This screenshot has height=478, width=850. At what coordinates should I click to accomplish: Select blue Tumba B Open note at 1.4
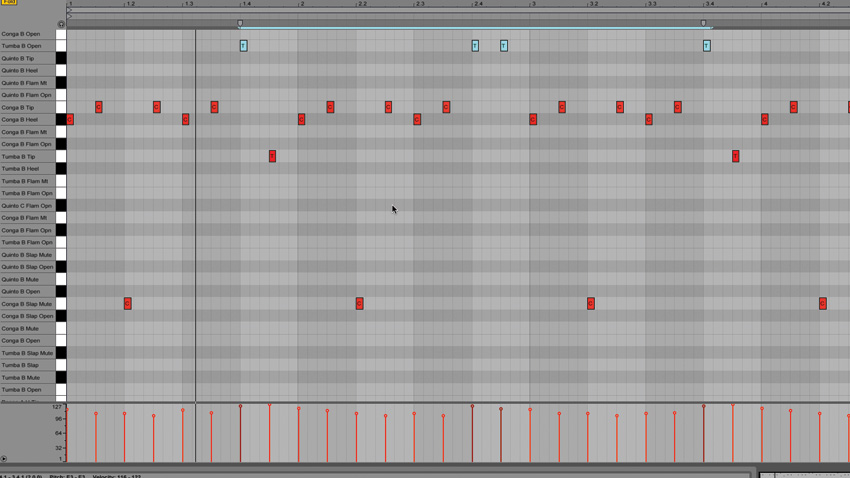click(243, 46)
